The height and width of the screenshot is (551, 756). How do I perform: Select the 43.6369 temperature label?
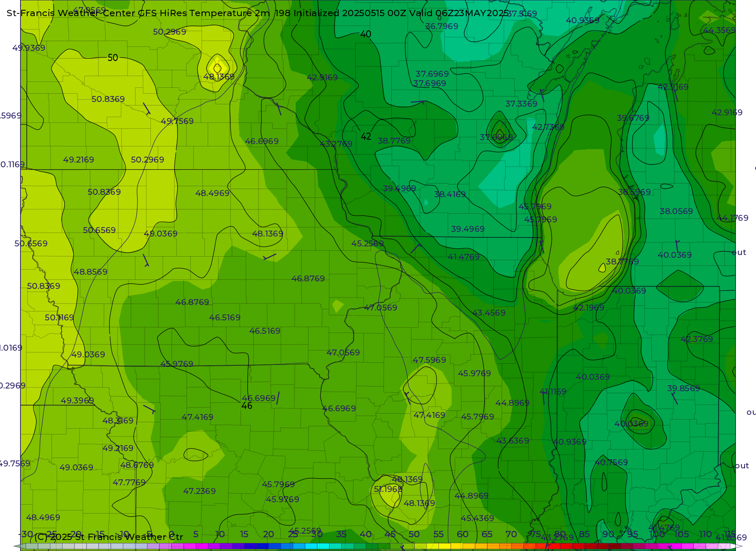(513, 441)
